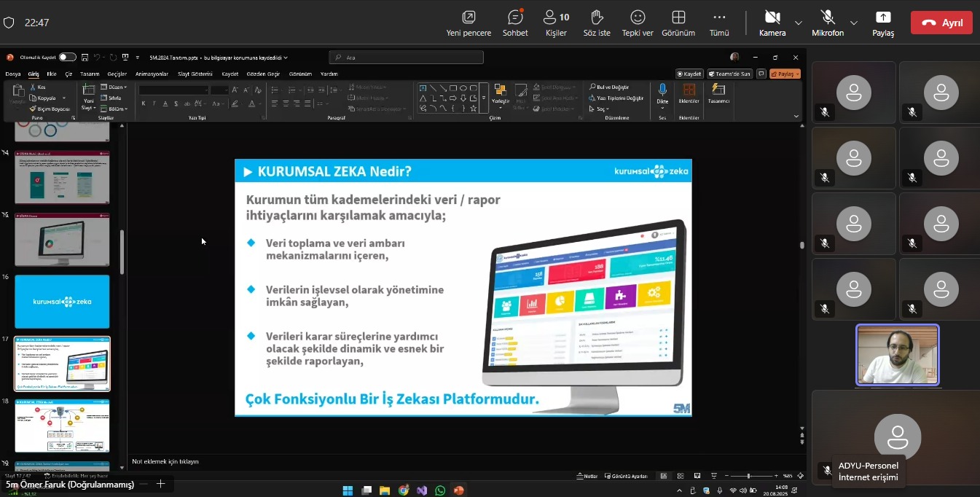Open the Kopyala dropdown arrow

click(x=64, y=98)
